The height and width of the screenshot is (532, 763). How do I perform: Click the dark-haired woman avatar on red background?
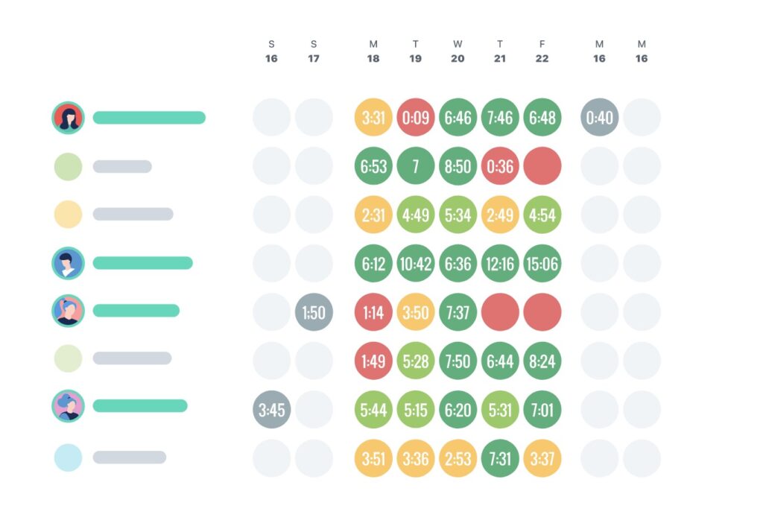coord(69,118)
